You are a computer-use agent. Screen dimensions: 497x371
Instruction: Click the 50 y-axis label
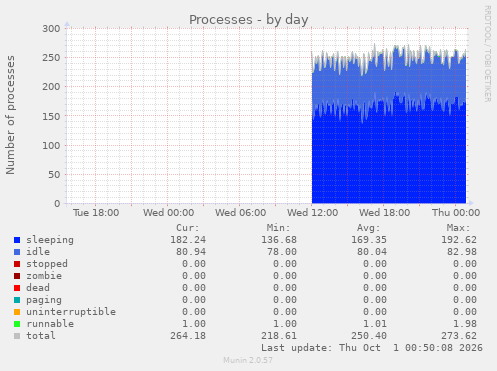coord(54,175)
